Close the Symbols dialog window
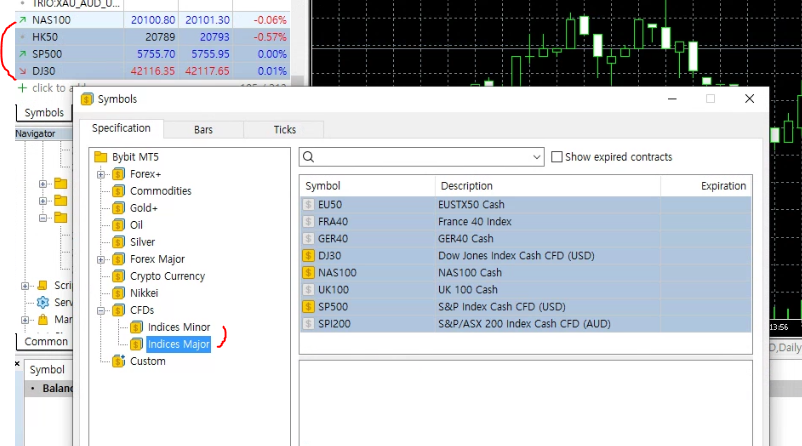Screen dimensions: 802x446 click(749, 99)
